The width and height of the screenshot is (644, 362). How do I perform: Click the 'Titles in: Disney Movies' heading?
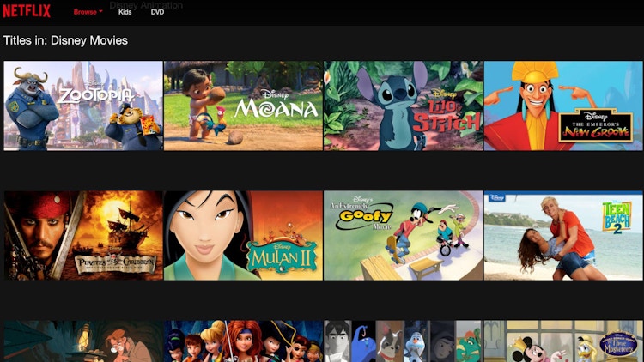66,40
